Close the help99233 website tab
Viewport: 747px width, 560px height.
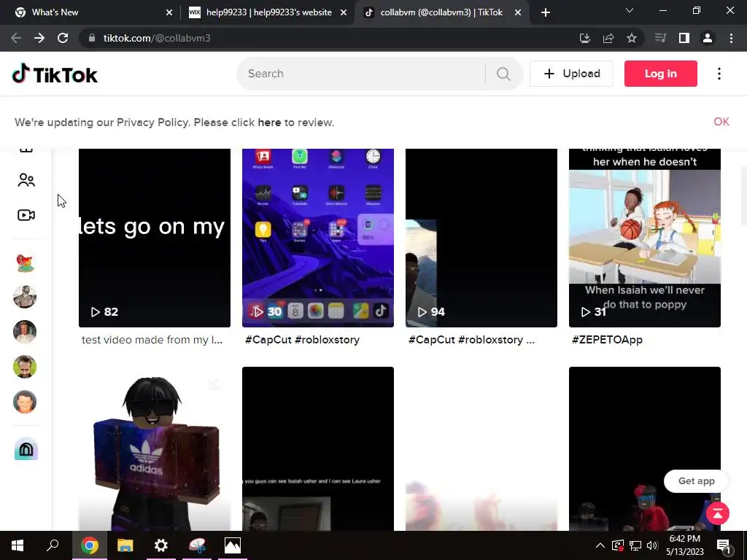344,12
